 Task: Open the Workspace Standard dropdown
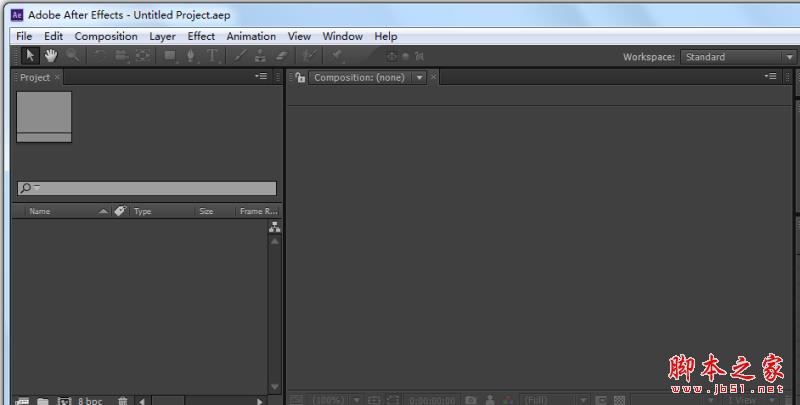[738, 57]
